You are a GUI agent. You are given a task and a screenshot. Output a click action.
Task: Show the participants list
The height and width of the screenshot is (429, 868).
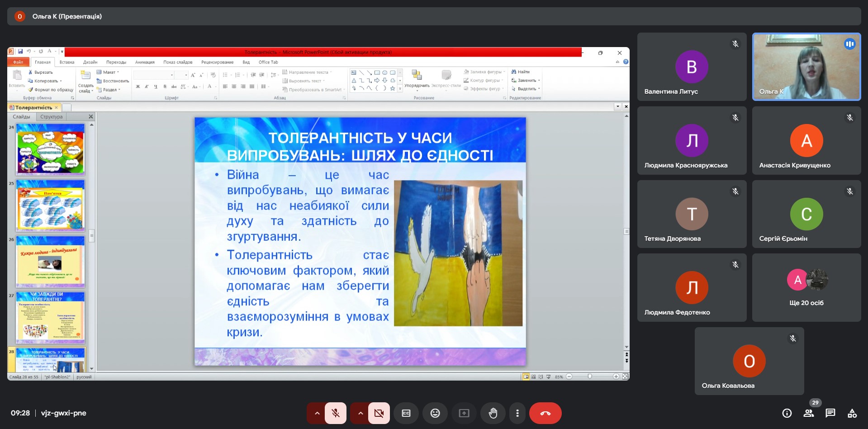(x=809, y=413)
